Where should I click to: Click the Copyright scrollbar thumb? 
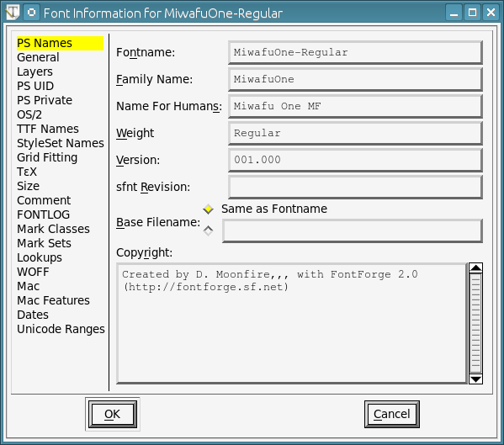[475, 323]
